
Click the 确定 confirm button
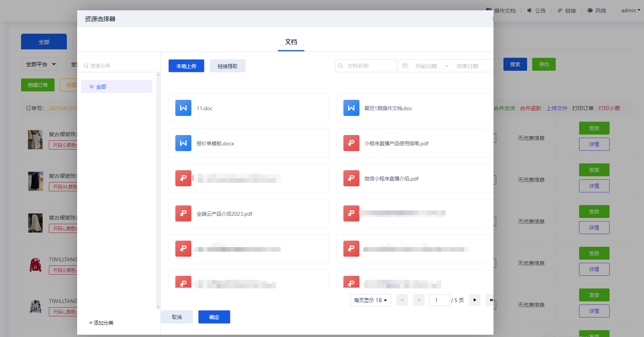[214, 317]
